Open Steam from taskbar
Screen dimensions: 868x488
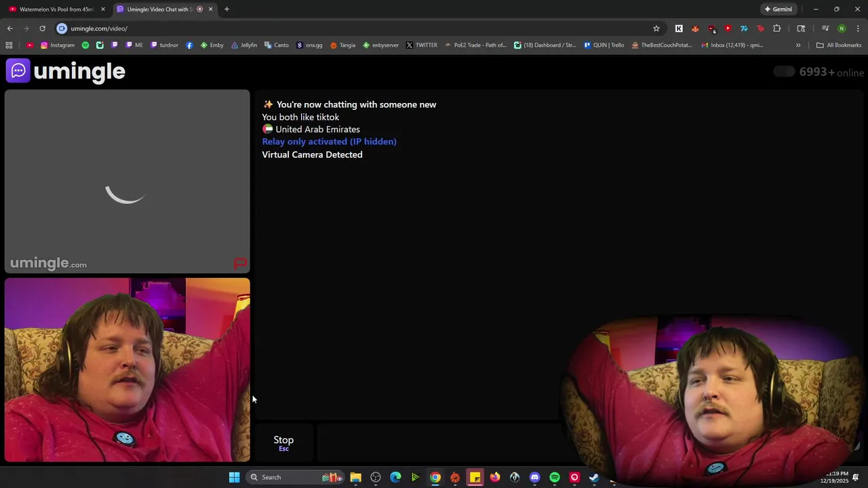click(594, 477)
